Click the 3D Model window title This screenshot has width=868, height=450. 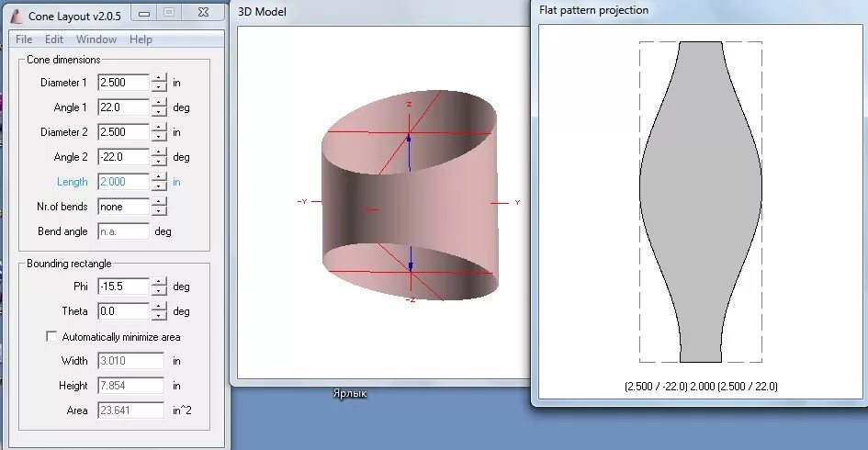pos(262,12)
